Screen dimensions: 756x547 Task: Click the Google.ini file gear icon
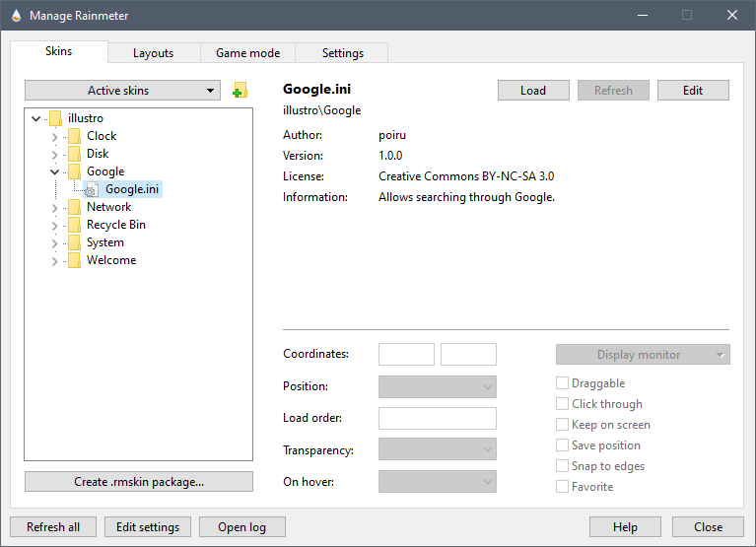tap(92, 189)
